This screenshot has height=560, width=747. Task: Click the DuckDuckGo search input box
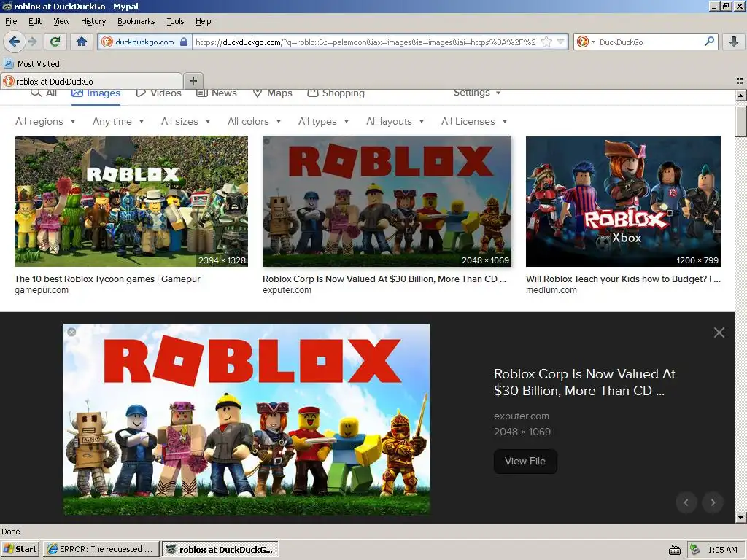pos(649,42)
